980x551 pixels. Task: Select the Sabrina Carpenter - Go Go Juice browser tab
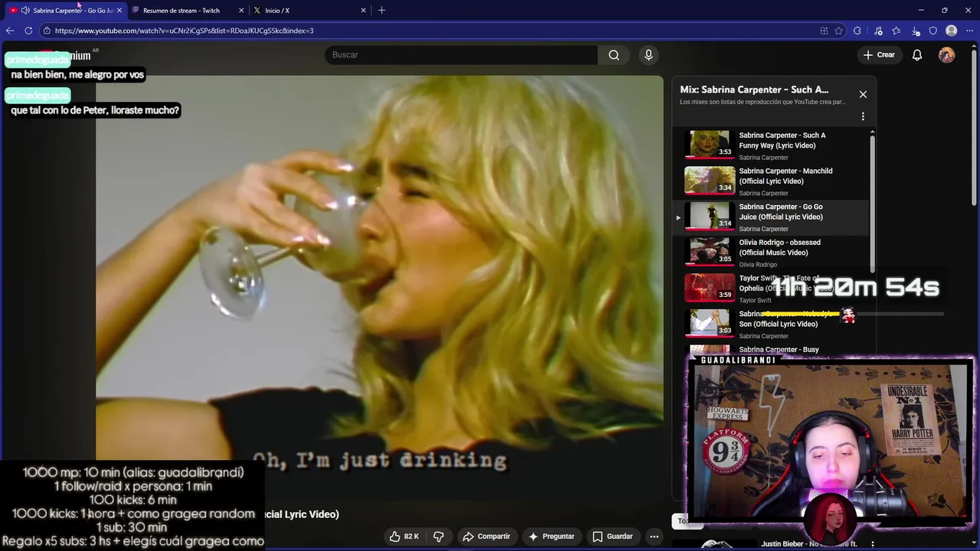point(73,10)
